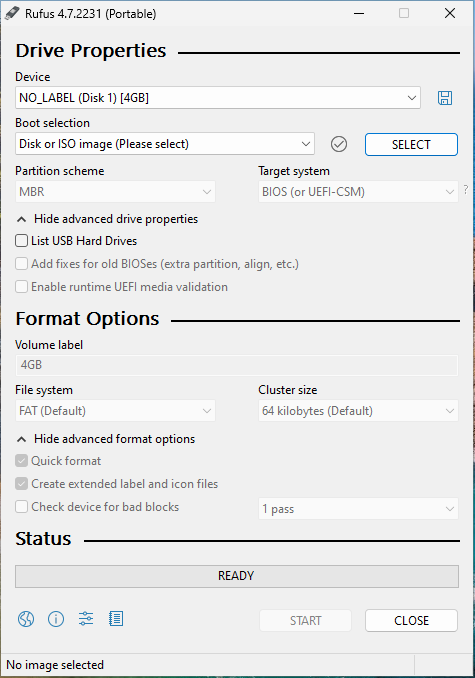Click the CLOSE button
Screen dimensions: 475x678
(x=411, y=620)
